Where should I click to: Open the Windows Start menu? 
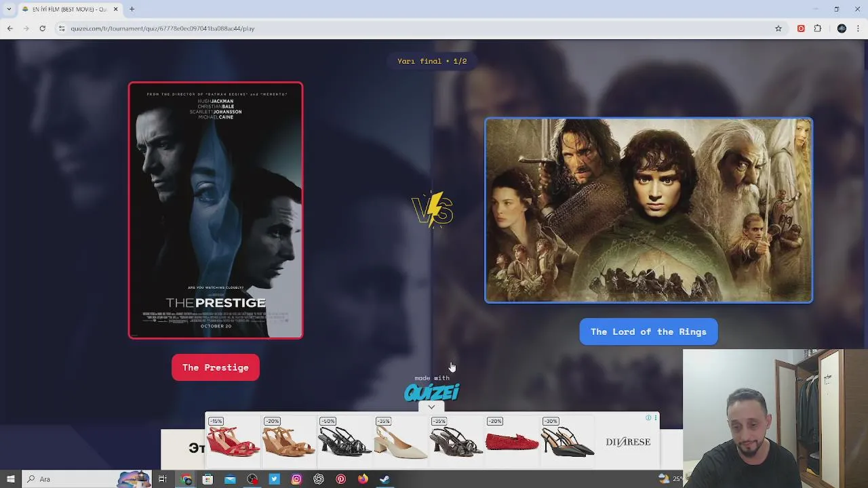pyautogui.click(x=10, y=479)
